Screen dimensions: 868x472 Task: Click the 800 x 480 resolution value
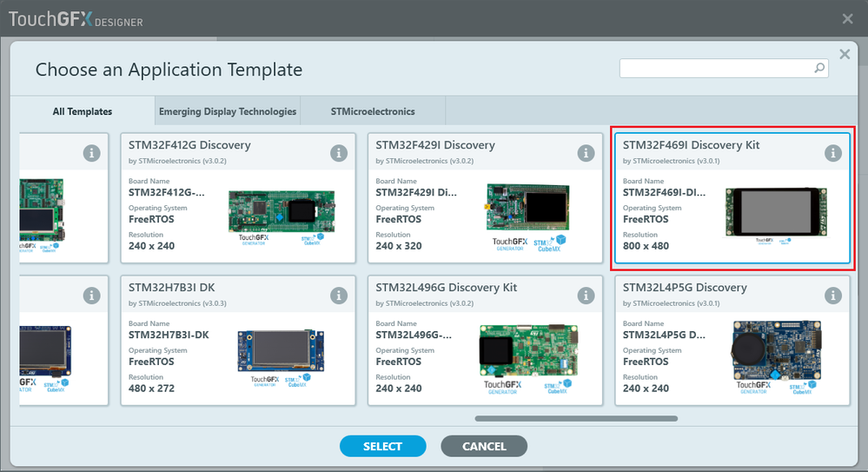pyautogui.click(x=646, y=246)
